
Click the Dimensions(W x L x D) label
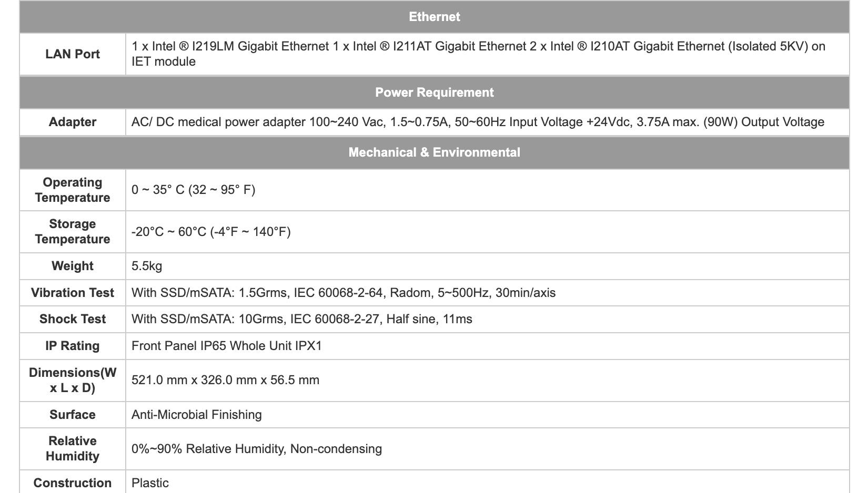click(73, 380)
